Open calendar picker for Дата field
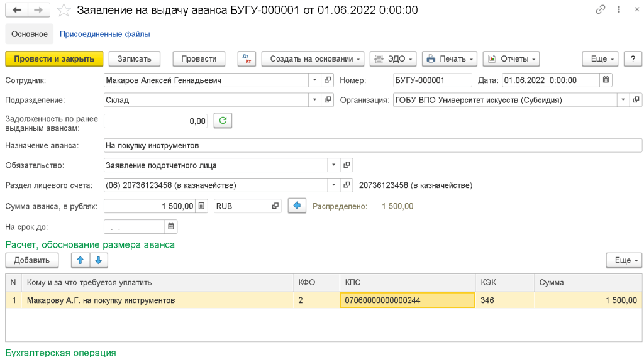 pyautogui.click(x=606, y=80)
